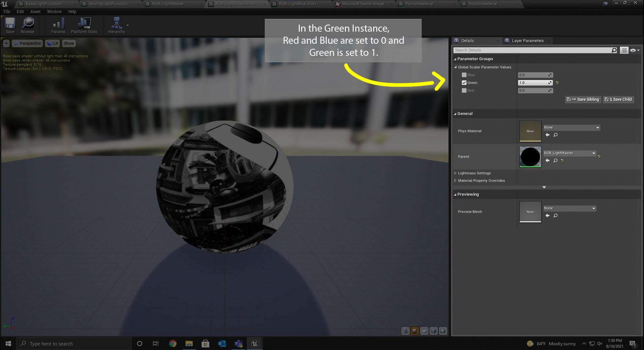644x350 pixels.
Task: Use selected mesh as preview shape
Action: tap(443, 331)
